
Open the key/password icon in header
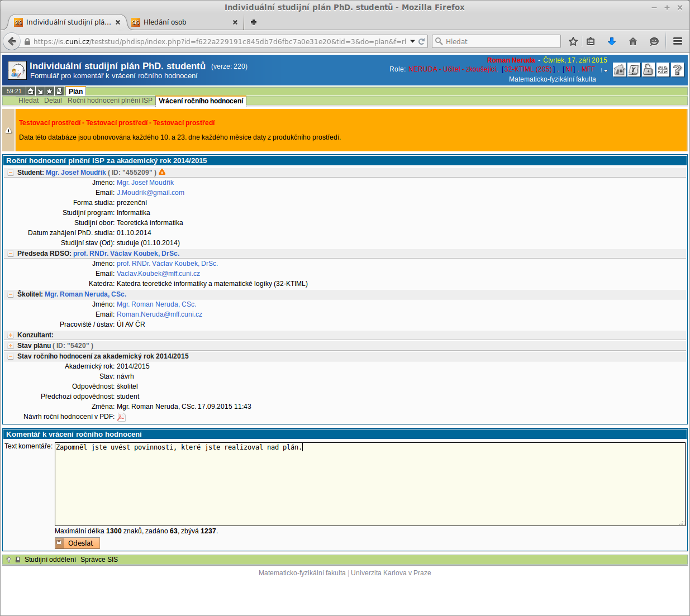(634, 69)
